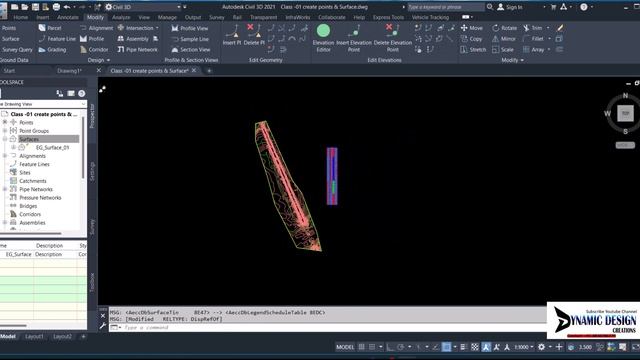Click the Toolspace help icon

pyautogui.click(x=82, y=93)
